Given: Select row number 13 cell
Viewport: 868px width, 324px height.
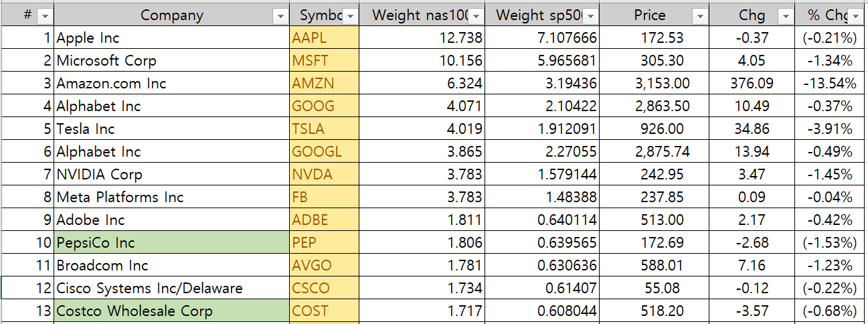Looking at the screenshot, I should (27, 311).
